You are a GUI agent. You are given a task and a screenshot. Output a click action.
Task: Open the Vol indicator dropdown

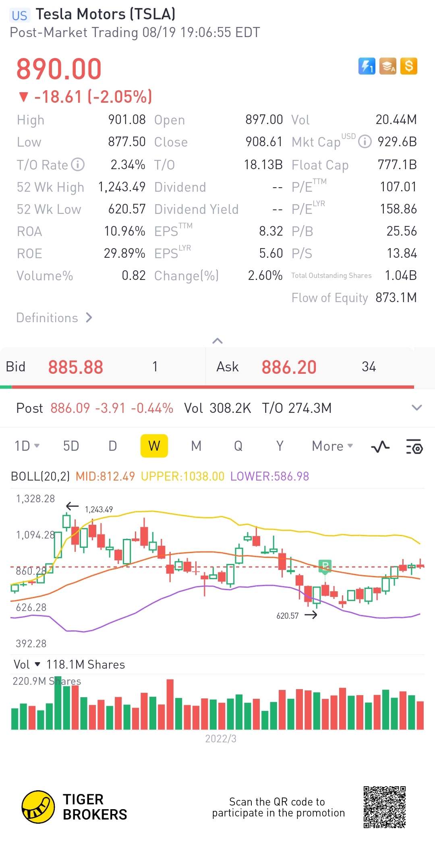click(27, 664)
